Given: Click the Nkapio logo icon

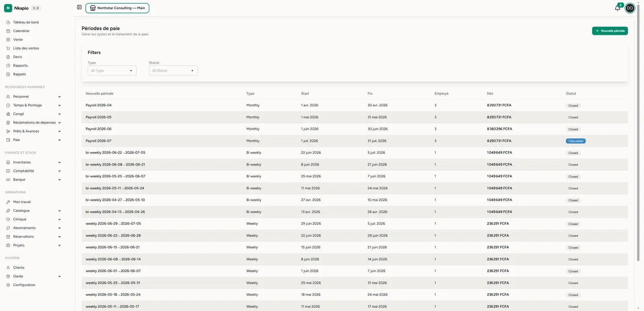Looking at the screenshot, I should [x=8, y=8].
